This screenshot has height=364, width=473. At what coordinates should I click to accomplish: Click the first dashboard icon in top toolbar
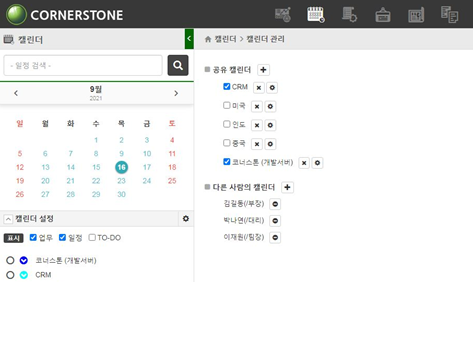(283, 15)
